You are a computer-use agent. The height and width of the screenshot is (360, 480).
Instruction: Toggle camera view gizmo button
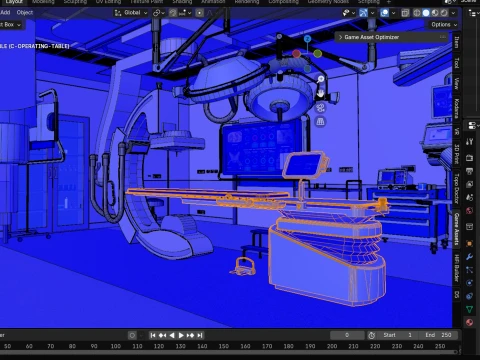click(320, 108)
